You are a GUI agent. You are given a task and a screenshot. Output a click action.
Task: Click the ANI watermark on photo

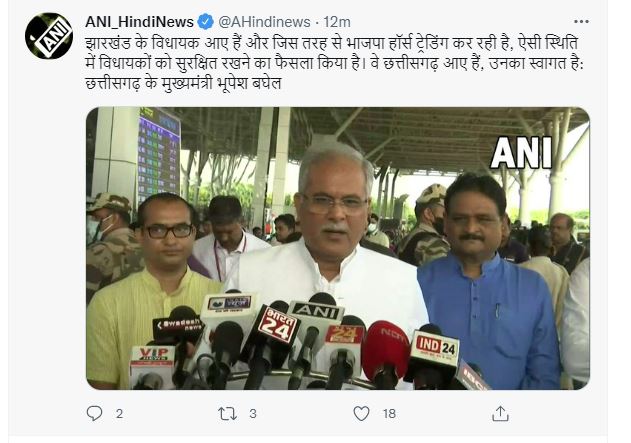(521, 153)
